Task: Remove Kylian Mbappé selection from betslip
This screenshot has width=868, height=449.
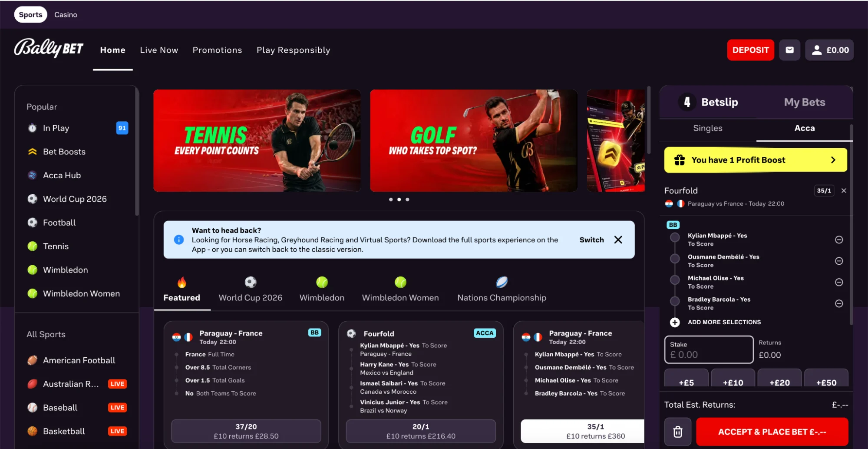Action: (x=839, y=240)
